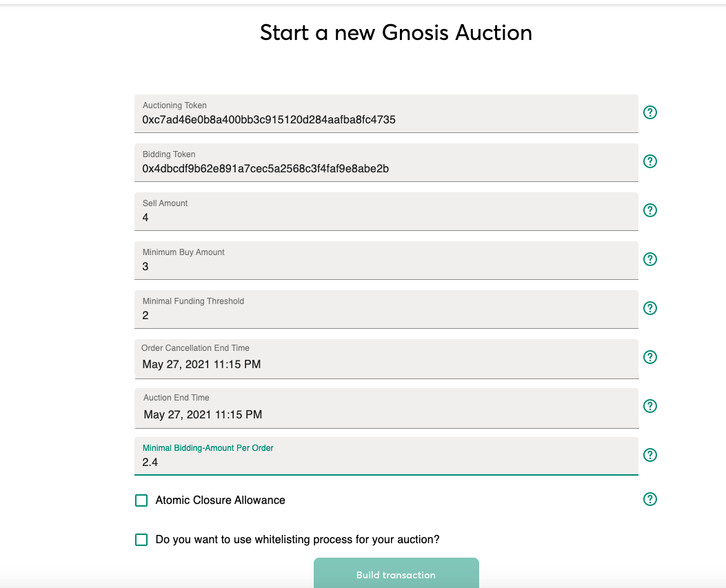Open the Sell Amount help icon
The width and height of the screenshot is (726, 588).
click(x=649, y=210)
